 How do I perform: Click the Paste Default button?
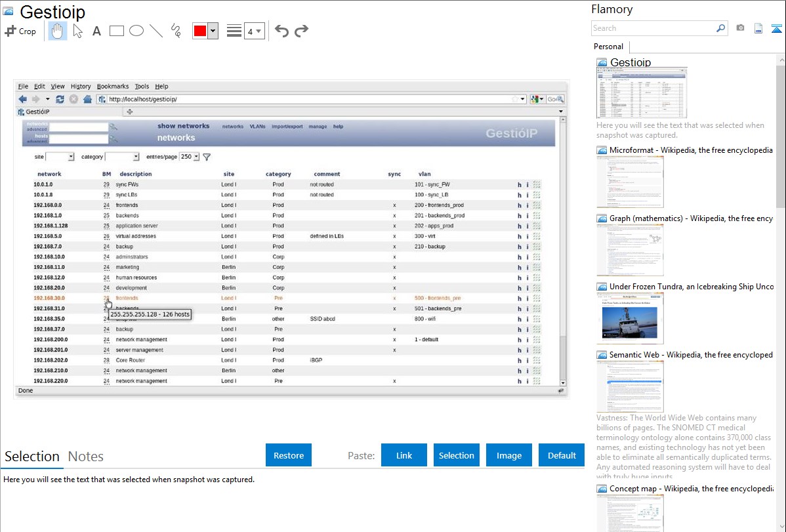point(562,455)
